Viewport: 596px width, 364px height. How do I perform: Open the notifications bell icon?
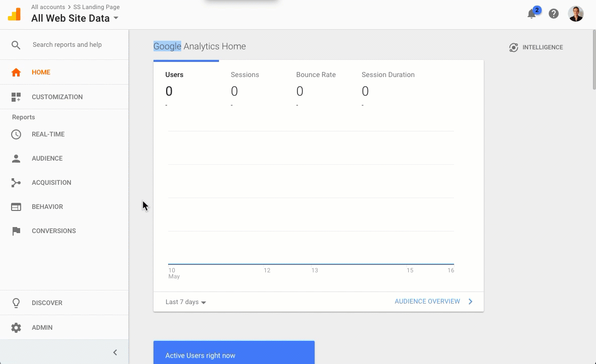(532, 14)
